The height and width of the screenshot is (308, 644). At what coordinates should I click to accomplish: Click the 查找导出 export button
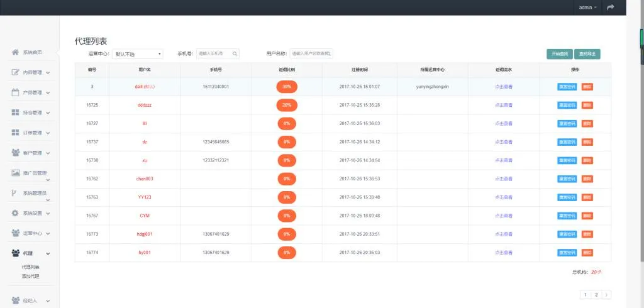pyautogui.click(x=587, y=54)
